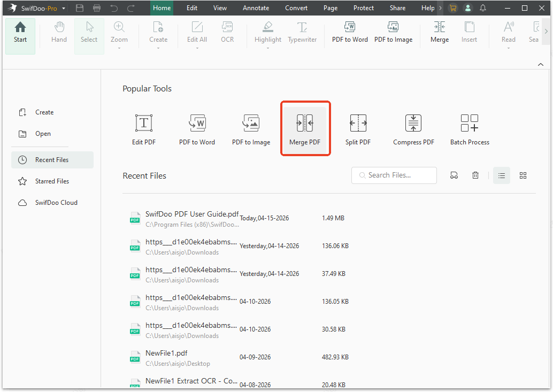Select the Hand tool
Screen dimensions: 553x392
[59, 33]
